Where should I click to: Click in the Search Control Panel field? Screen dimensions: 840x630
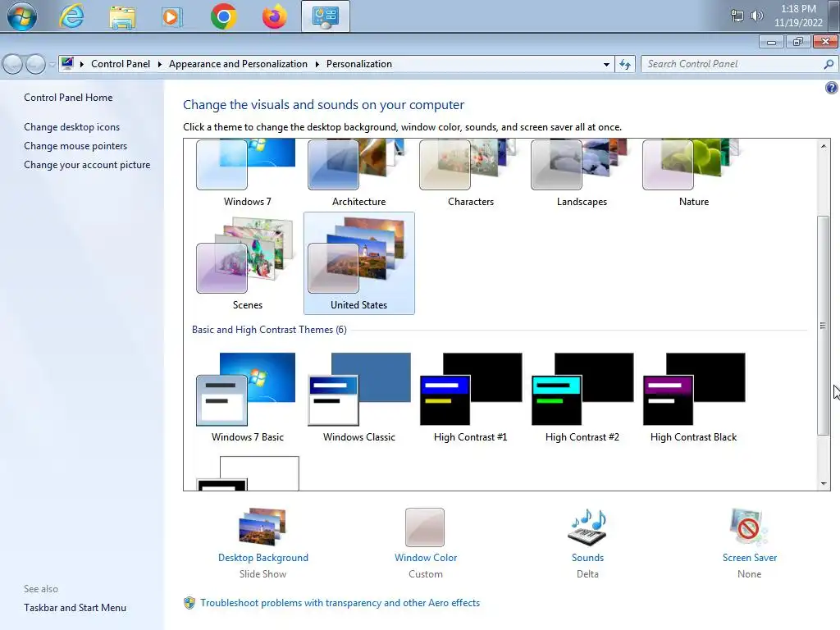click(732, 64)
